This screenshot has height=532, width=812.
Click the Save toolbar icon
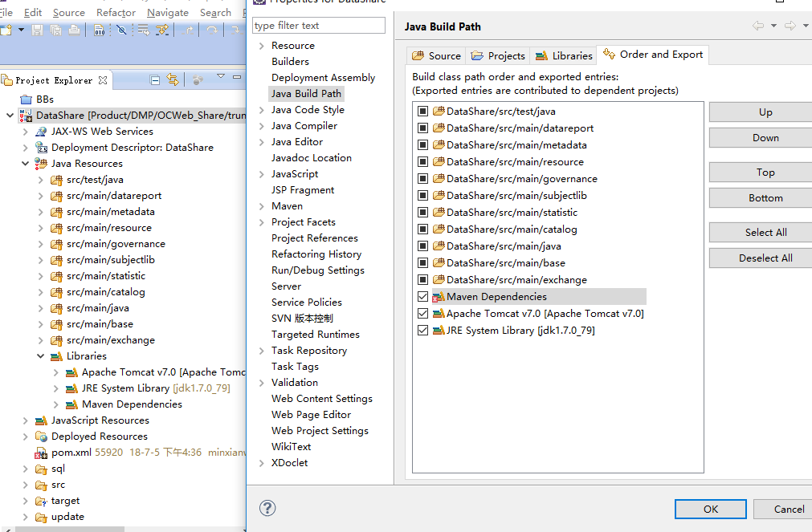pyautogui.click(x=37, y=30)
